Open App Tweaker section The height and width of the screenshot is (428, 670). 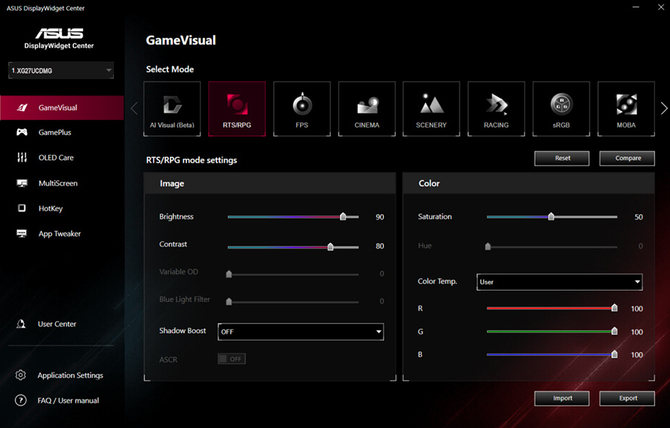[62, 234]
